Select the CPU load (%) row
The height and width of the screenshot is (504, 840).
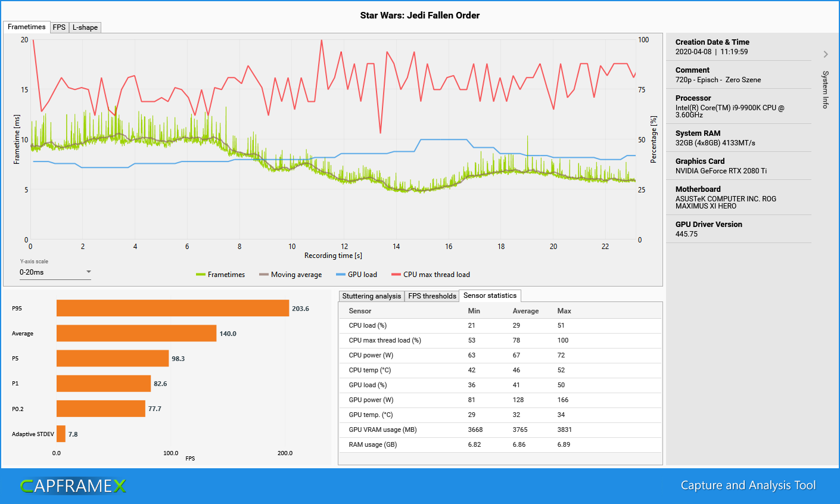click(x=500, y=326)
